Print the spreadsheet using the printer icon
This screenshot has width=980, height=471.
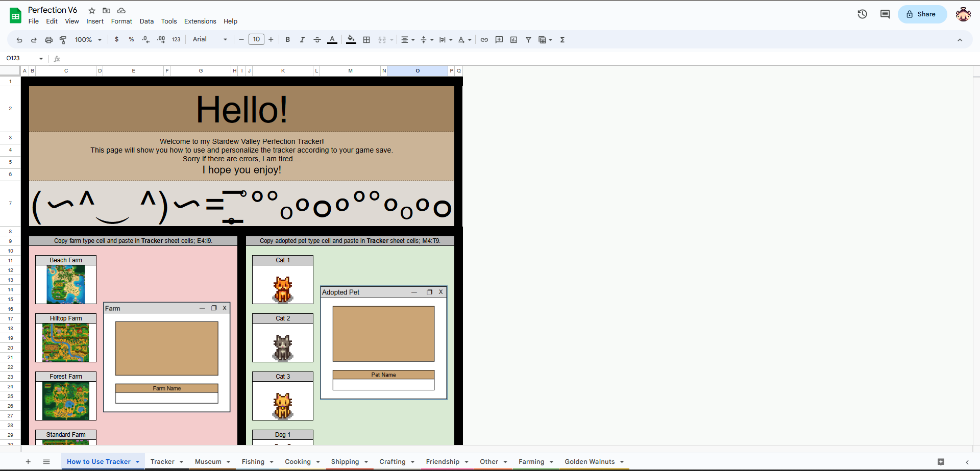point(48,40)
